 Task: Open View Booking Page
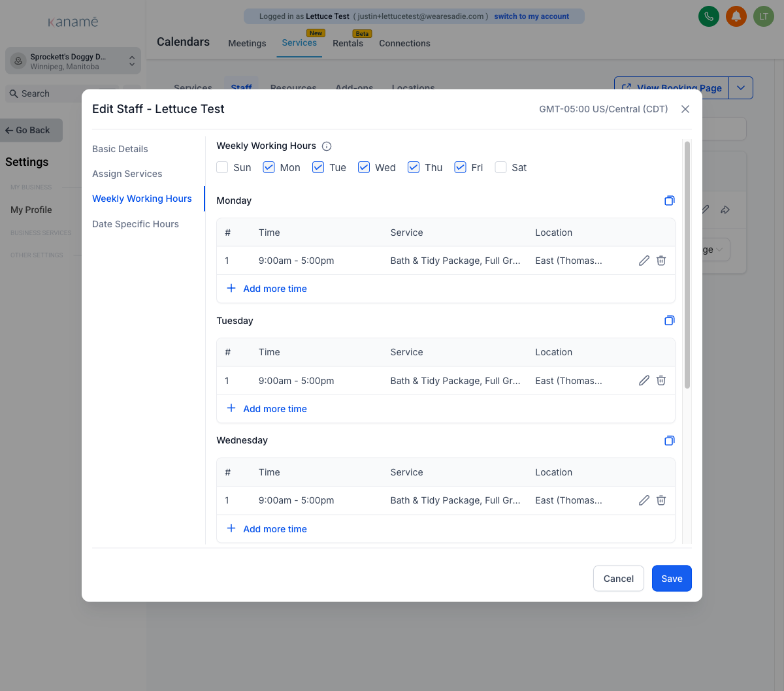(672, 88)
